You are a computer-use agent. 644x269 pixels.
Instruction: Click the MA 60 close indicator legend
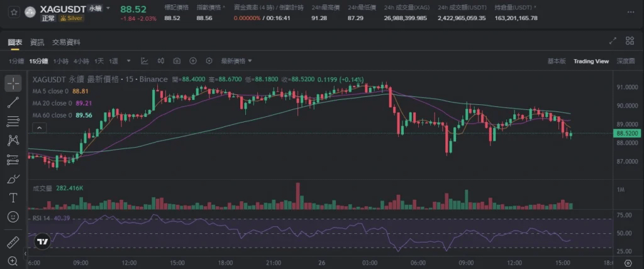[62, 116]
